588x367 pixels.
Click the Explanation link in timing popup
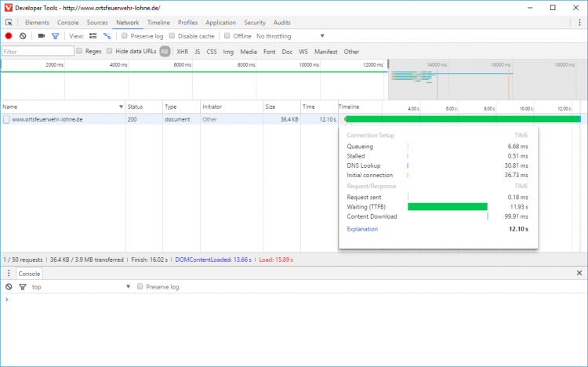coord(362,229)
